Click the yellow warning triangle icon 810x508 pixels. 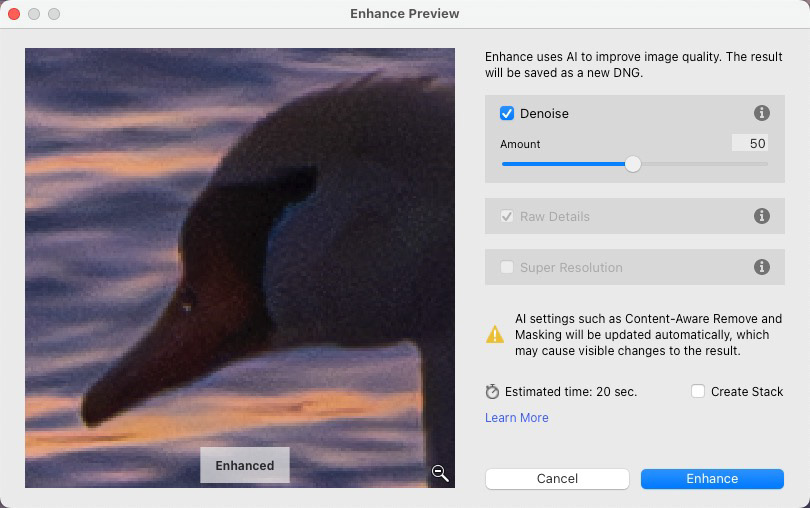tap(495, 334)
